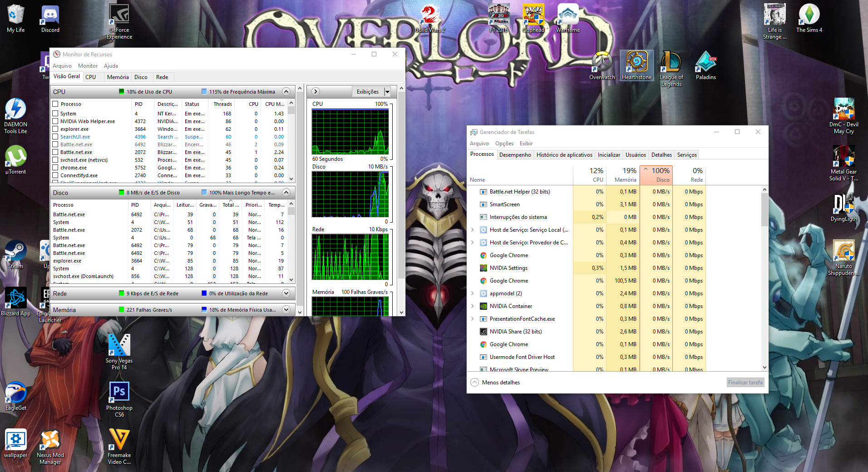
Task: Tick the Connectifyd.exe checkbox
Action: (55, 175)
